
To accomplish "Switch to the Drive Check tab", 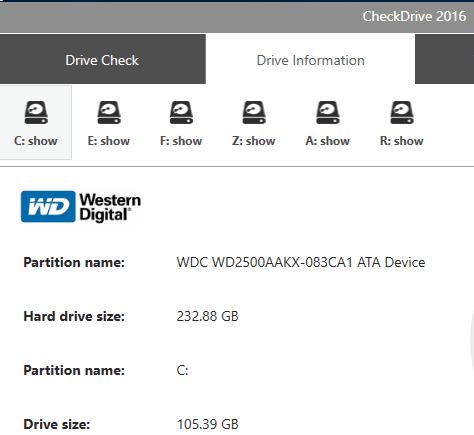I will pos(103,59).
